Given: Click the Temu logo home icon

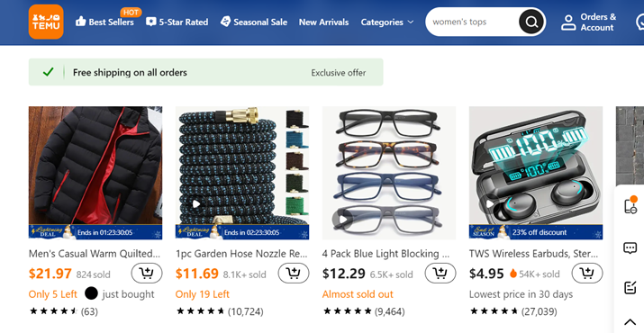Looking at the screenshot, I should 46,22.
